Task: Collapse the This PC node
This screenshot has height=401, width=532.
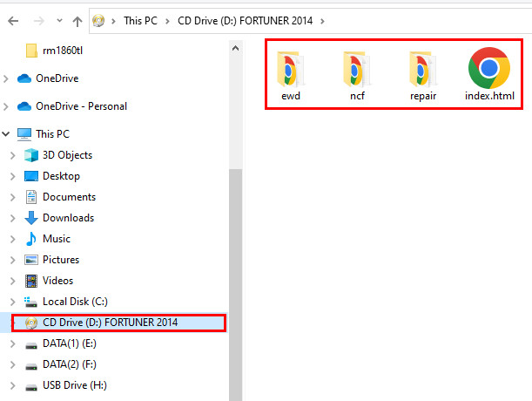Action: tap(6, 134)
